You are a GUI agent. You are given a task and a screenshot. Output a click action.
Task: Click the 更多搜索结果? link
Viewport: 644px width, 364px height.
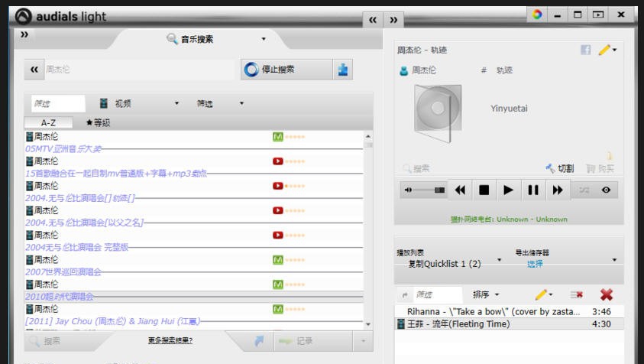click(170, 340)
